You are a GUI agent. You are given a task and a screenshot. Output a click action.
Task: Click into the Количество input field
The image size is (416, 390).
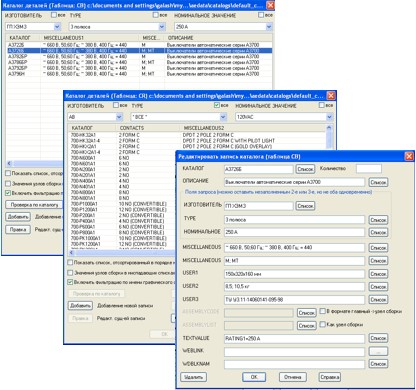pyautogui.click(x=368, y=169)
